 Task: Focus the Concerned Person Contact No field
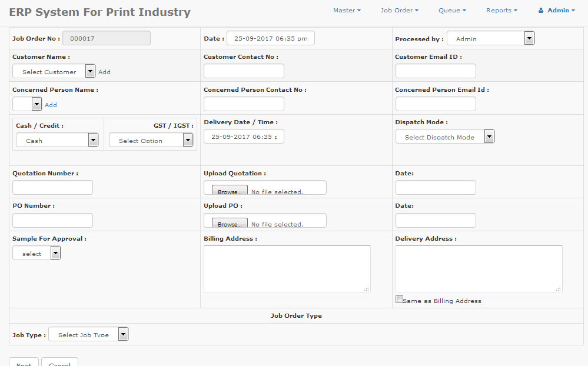coord(244,104)
